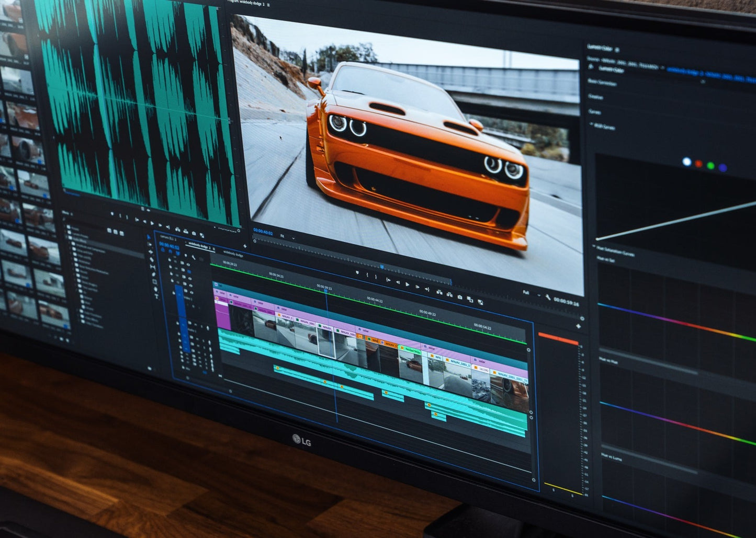Add a marker in the Program monitor

tap(357, 272)
